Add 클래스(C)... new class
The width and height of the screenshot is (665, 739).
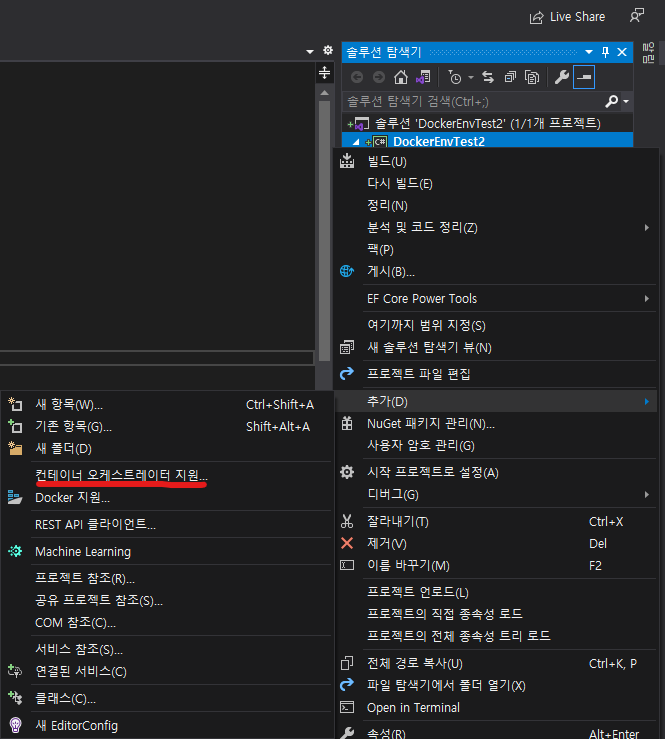pos(166,698)
